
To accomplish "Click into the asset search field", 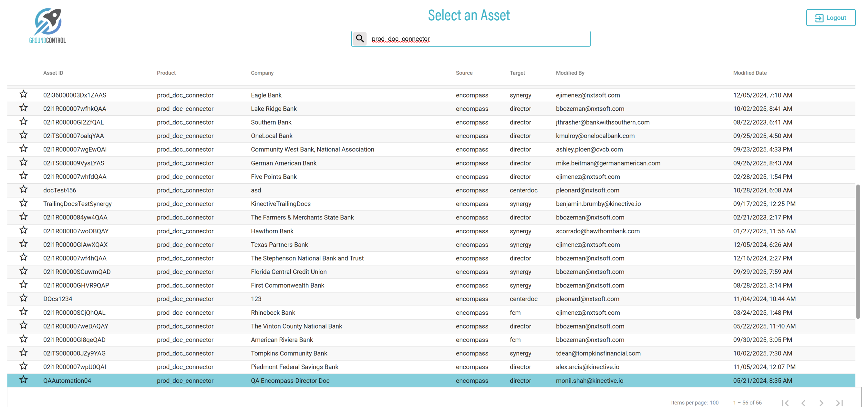I will 478,39.
